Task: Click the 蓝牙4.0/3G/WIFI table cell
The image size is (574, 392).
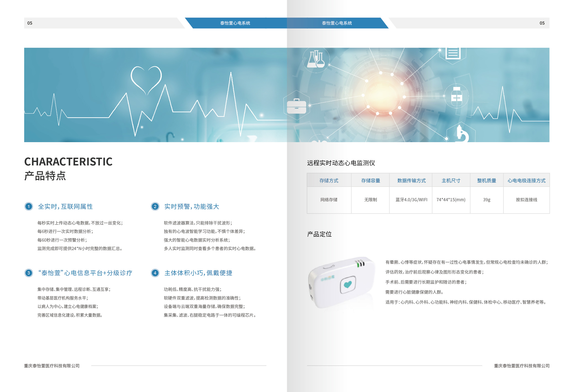Action: coord(411,200)
